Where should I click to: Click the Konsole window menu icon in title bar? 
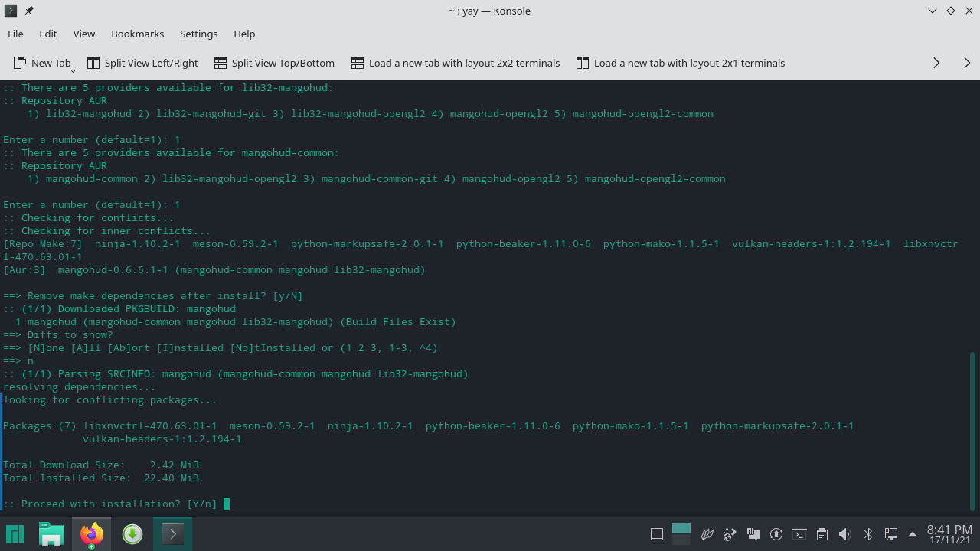pyautogui.click(x=11, y=11)
